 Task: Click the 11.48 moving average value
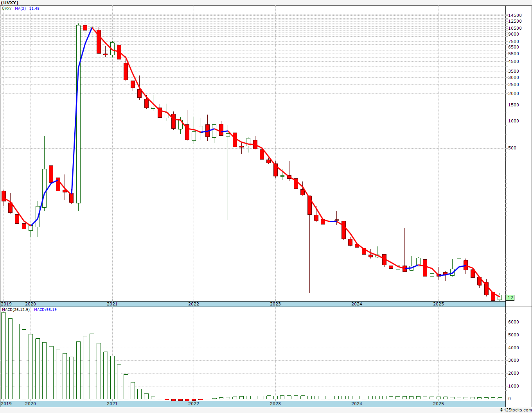pyautogui.click(x=34, y=9)
